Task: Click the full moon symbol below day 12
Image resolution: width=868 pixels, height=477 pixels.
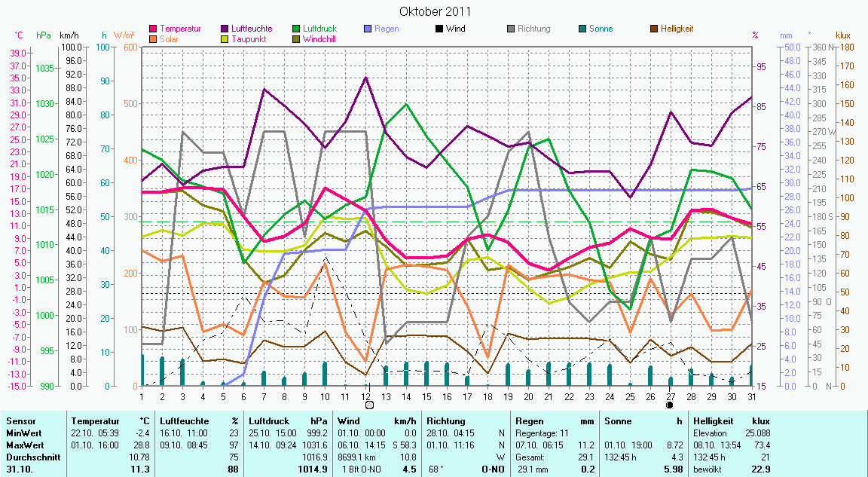Action: pyautogui.click(x=369, y=405)
